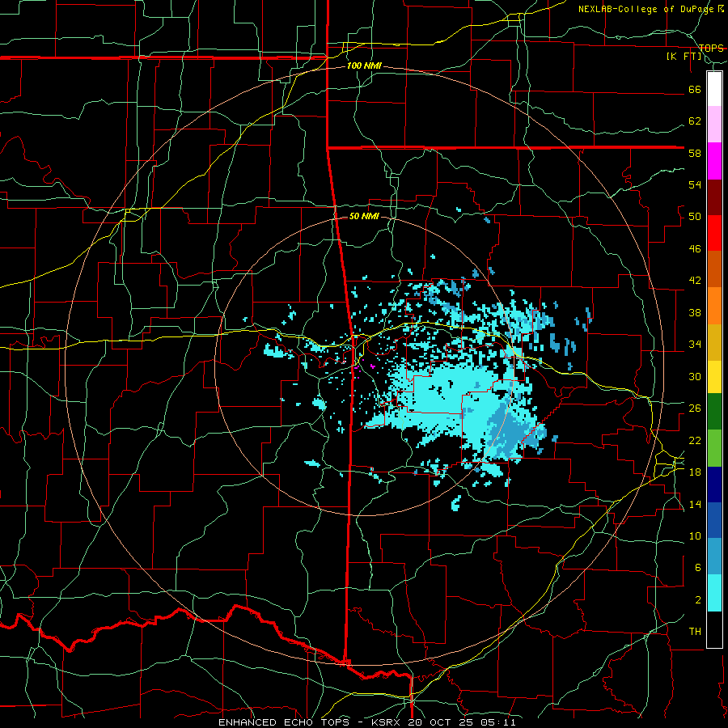Click the '[K FT]' units label
This screenshot has width=728, height=728.
684,57
